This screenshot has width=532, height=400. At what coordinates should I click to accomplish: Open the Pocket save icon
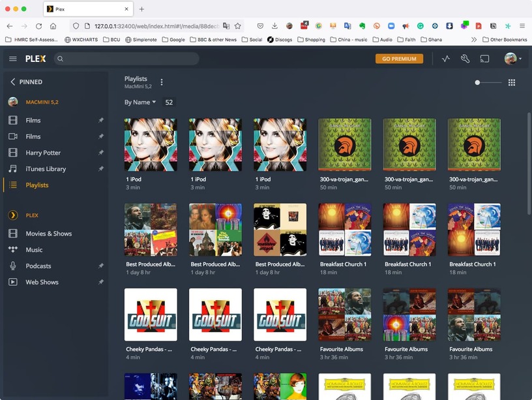point(260,26)
